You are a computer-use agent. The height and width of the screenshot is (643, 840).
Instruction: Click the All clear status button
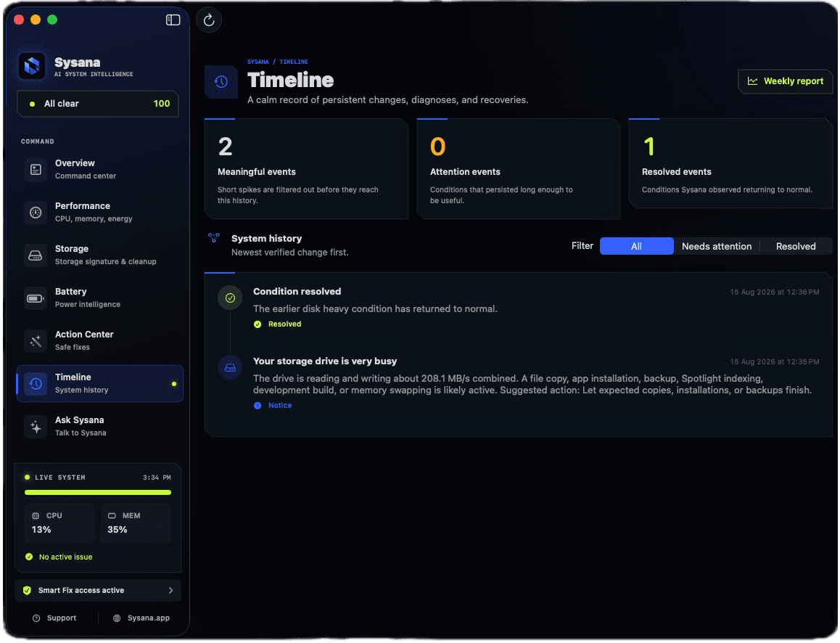[x=98, y=104]
